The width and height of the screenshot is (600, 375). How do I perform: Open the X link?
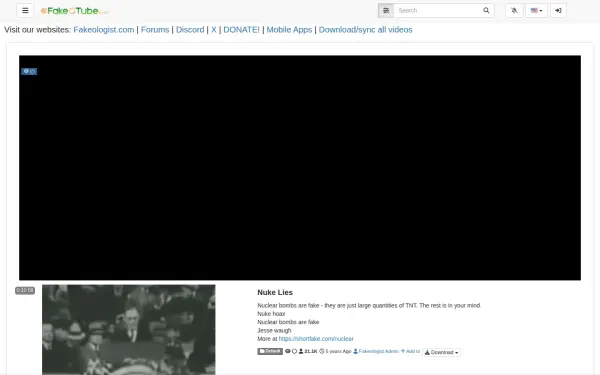tap(214, 30)
